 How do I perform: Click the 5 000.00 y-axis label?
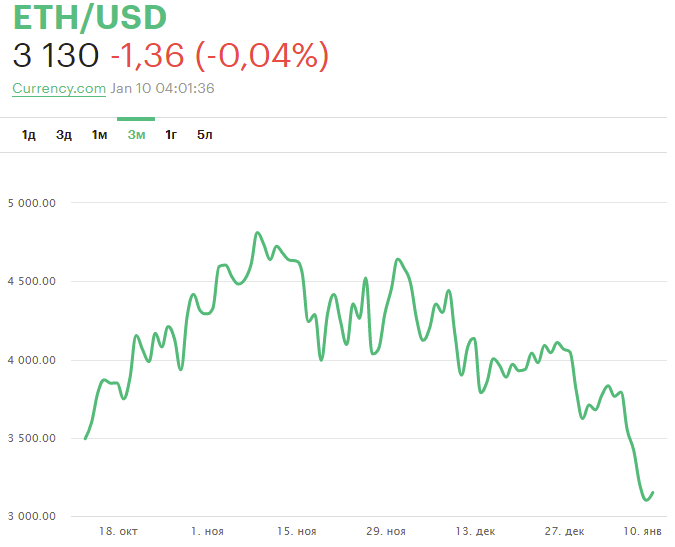tap(30, 203)
